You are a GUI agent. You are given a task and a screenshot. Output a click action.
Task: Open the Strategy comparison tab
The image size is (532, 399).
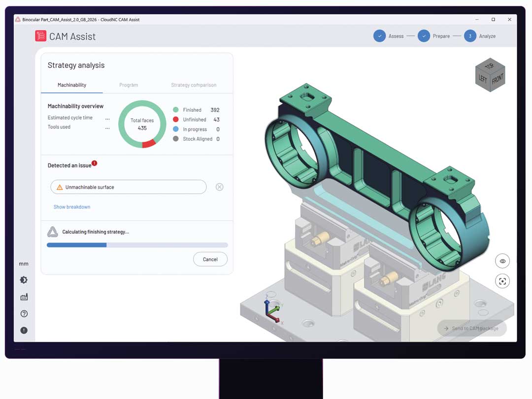(194, 85)
